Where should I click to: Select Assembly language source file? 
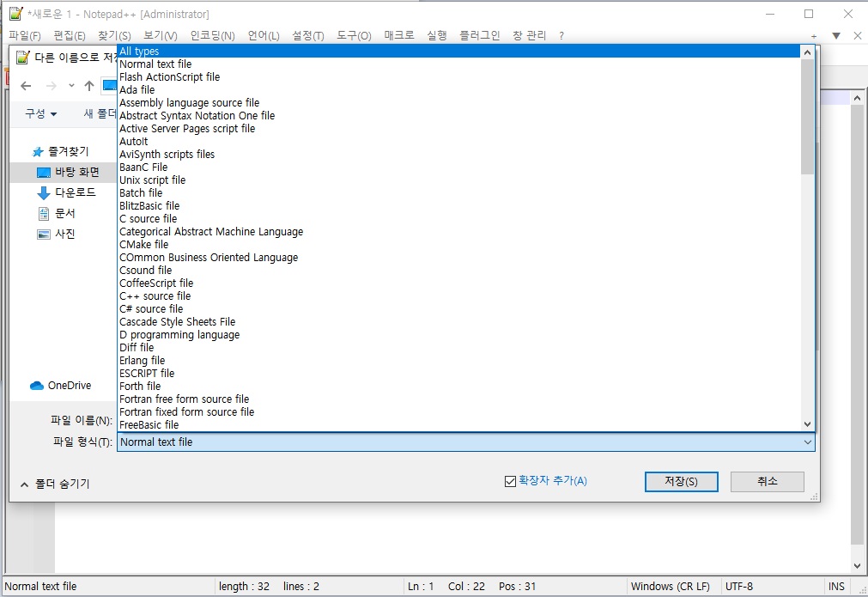pyautogui.click(x=459, y=102)
